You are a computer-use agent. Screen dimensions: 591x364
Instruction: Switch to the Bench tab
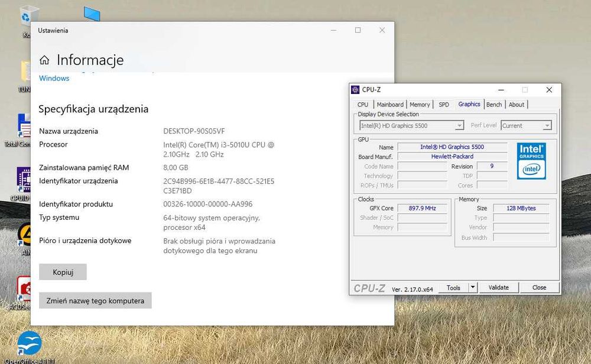point(493,105)
